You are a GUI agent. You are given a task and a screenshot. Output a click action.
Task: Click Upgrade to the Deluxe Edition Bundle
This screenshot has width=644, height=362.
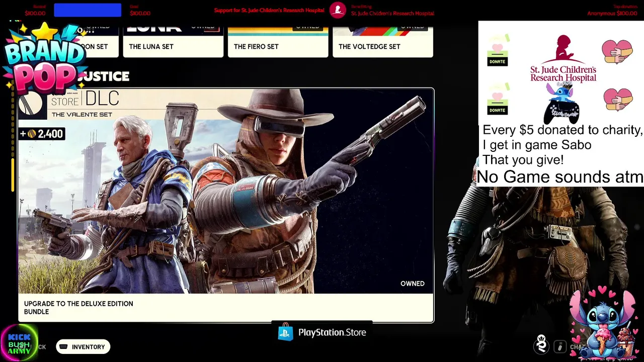coord(78,308)
